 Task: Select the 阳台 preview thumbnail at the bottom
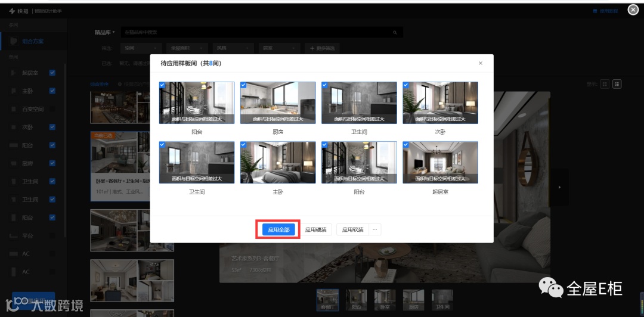[356, 300]
